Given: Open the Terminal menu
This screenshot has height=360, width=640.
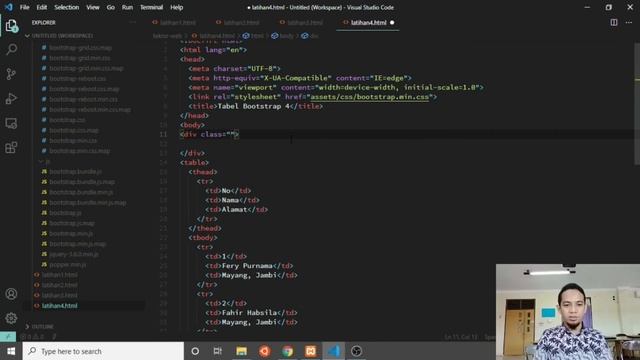Looking at the screenshot, I should (x=151, y=7).
